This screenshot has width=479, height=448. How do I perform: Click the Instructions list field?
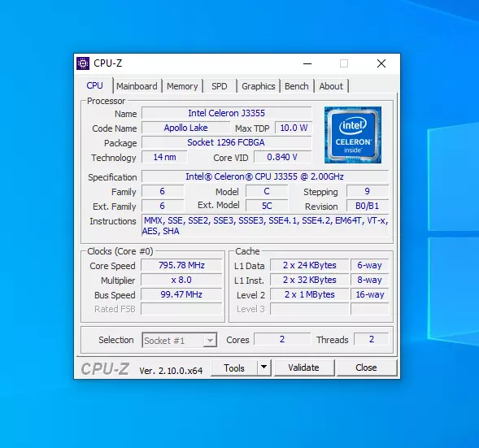click(265, 225)
